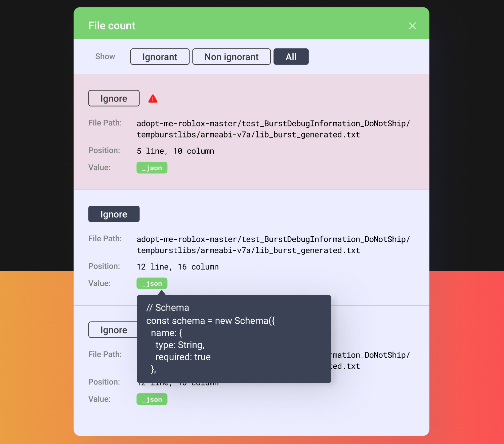504x444 pixels.
Task: Click the Value label in the bottom entry
Action: coord(99,399)
